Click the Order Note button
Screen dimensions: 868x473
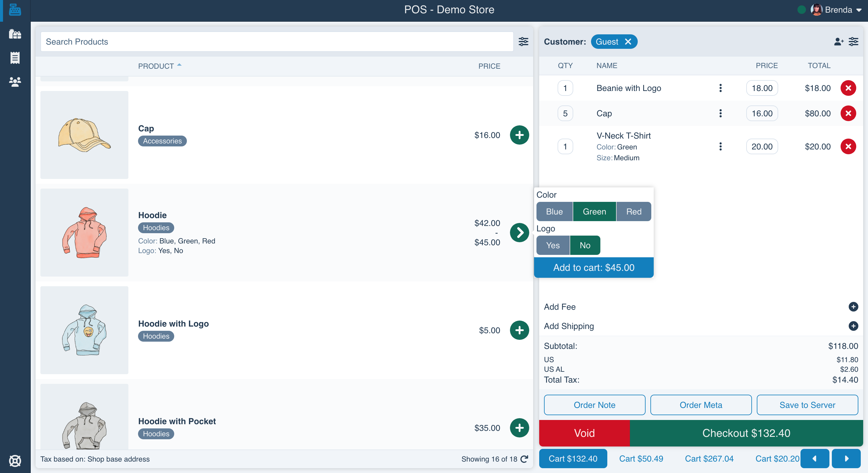click(594, 405)
